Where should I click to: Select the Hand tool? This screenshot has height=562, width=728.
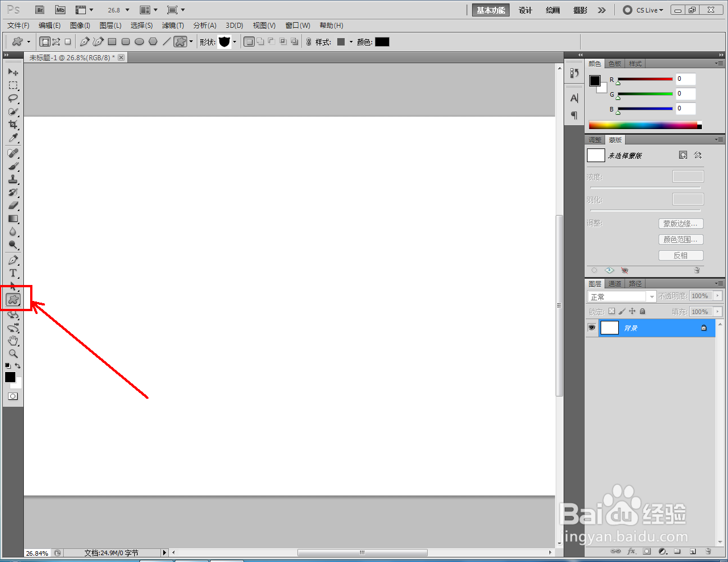point(13,341)
